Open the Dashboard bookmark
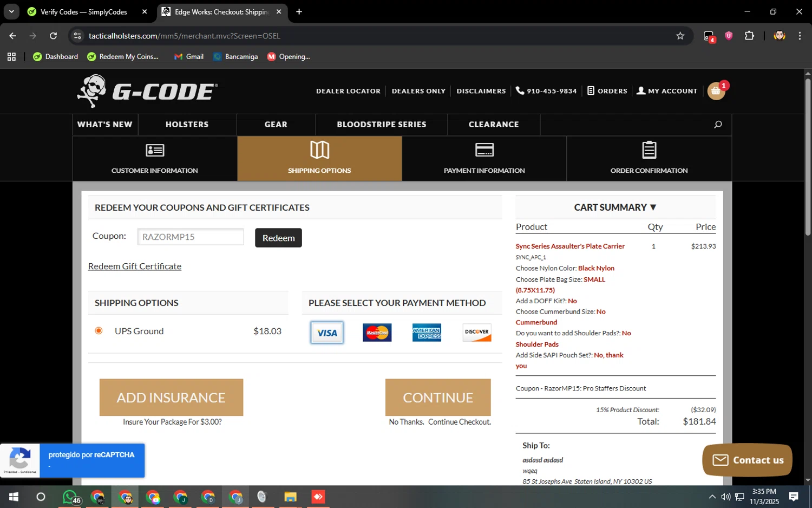812x508 pixels. (x=56, y=56)
